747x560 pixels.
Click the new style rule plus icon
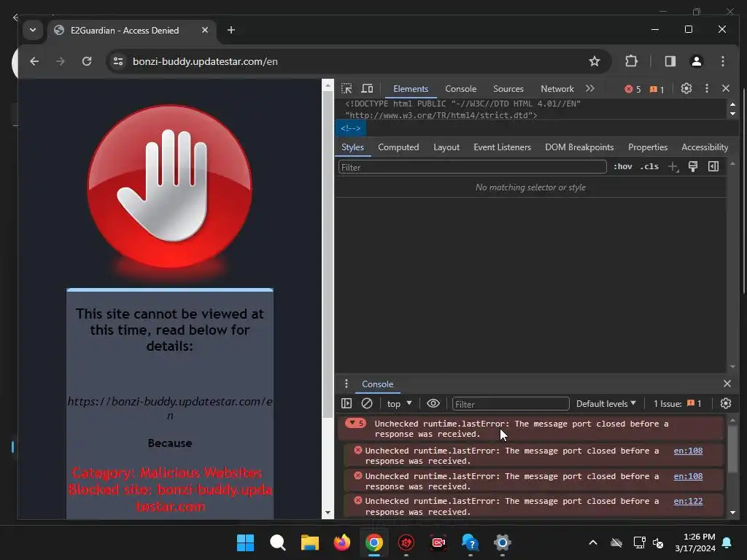pyautogui.click(x=673, y=167)
